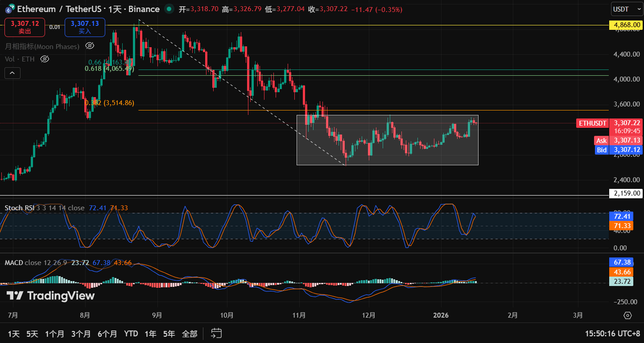Open chart settings gear icon
The width and height of the screenshot is (644, 343).
[627, 315]
